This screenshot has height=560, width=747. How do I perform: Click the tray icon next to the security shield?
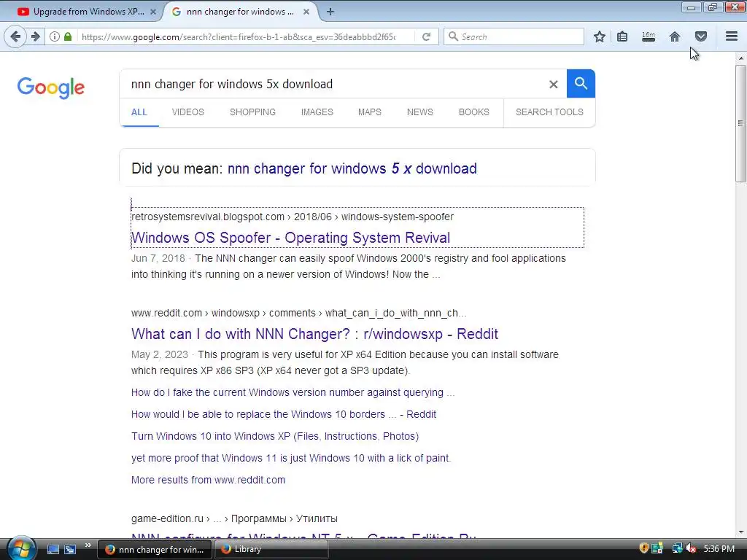(x=657, y=548)
